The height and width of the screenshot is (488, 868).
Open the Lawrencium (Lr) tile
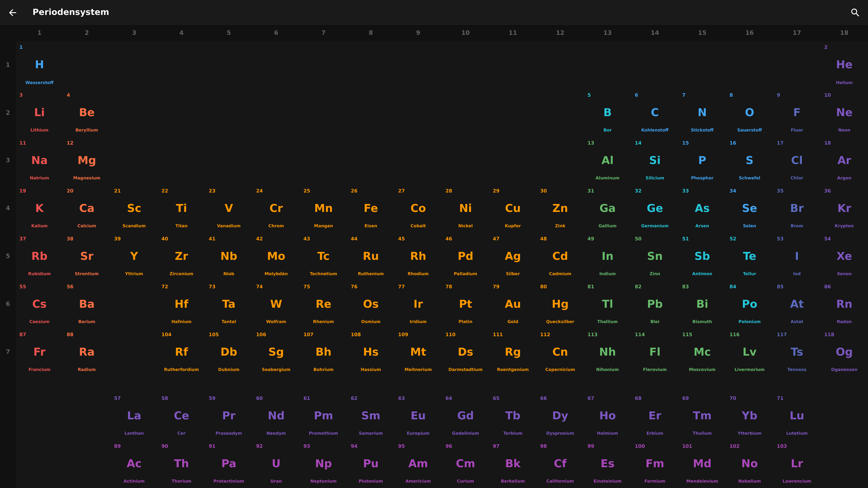pos(797,464)
